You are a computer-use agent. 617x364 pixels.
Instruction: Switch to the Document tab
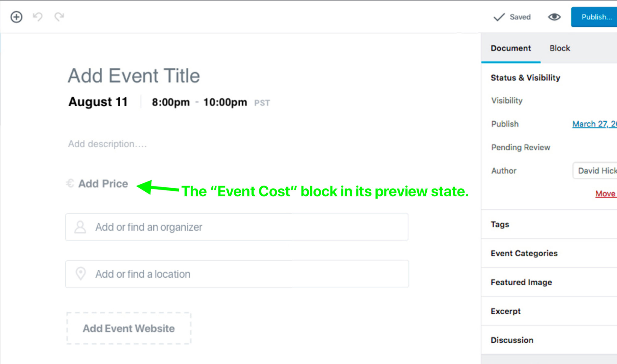(x=511, y=48)
